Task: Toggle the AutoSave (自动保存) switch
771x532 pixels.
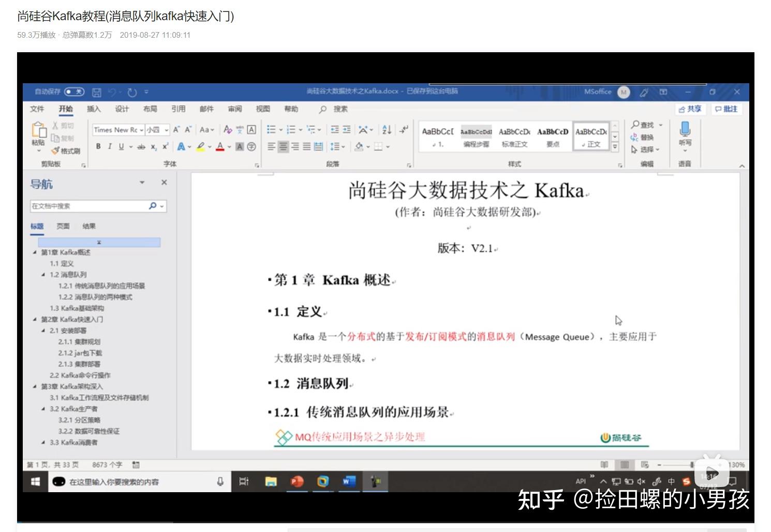Action: click(x=73, y=92)
